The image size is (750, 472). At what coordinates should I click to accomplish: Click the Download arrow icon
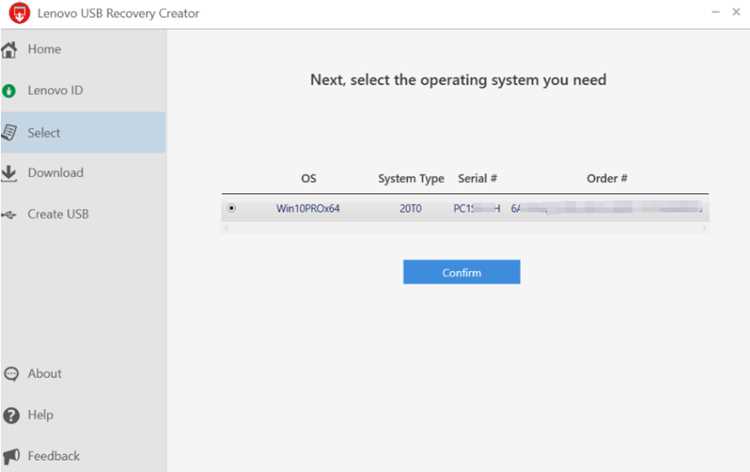(x=9, y=173)
